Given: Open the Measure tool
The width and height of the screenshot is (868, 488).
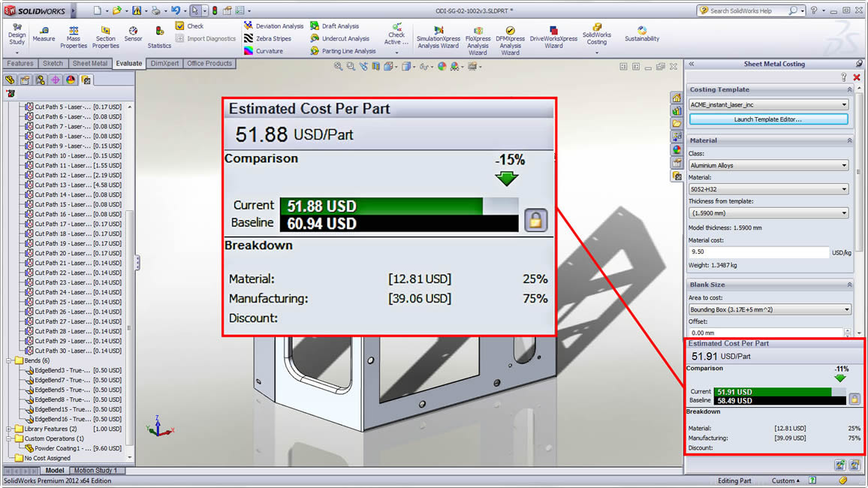Looking at the screenshot, I should tap(44, 34).
